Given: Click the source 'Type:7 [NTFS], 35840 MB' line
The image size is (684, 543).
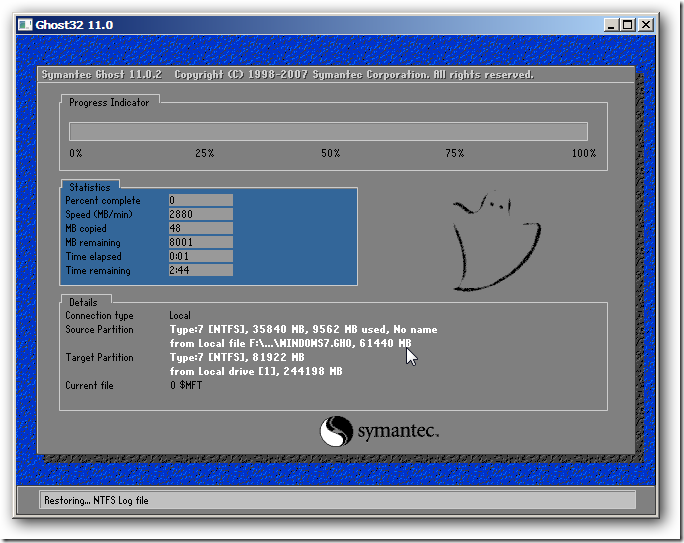Looking at the screenshot, I should click(304, 329).
